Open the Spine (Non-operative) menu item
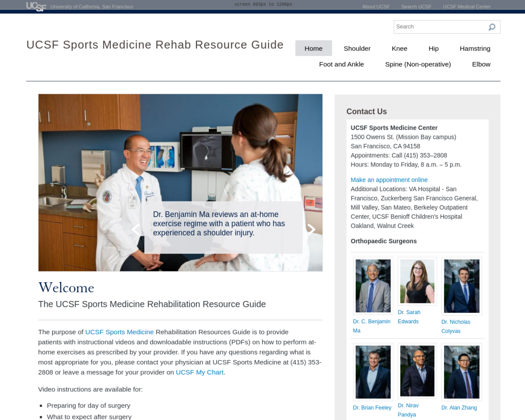The image size is (525, 420). coord(418,64)
